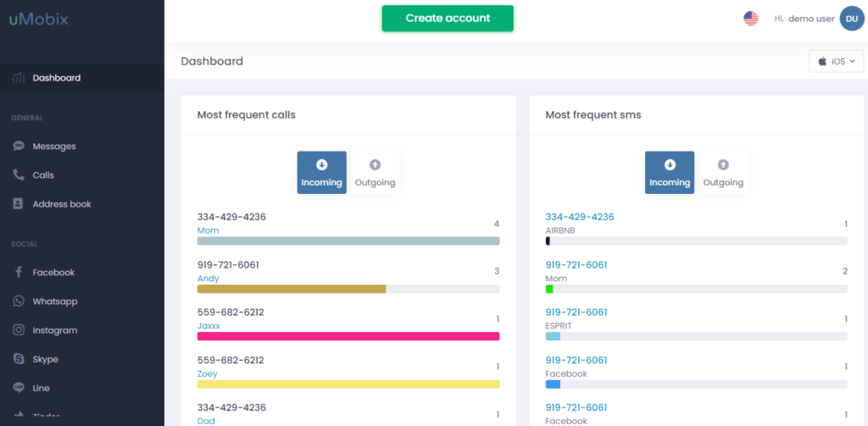
Task: Select Outgoing tab under Most frequent calls
Action: 376,173
